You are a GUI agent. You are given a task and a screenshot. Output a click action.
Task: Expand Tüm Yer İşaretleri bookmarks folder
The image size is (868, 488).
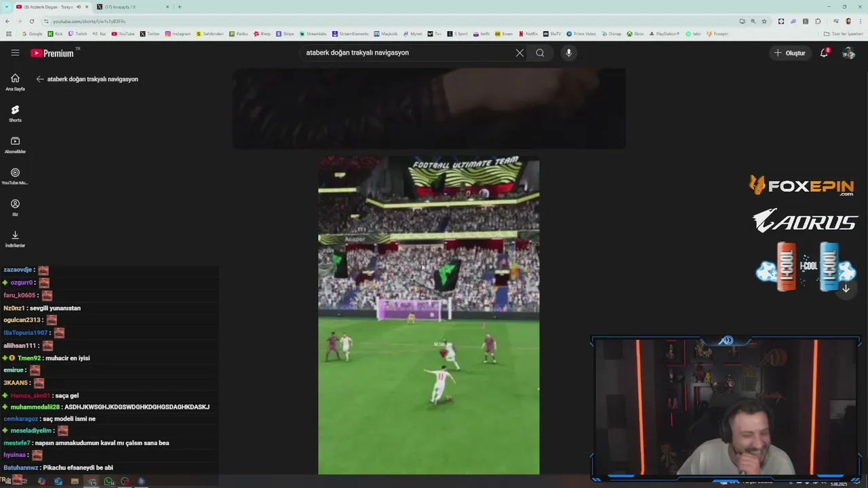[844, 34]
